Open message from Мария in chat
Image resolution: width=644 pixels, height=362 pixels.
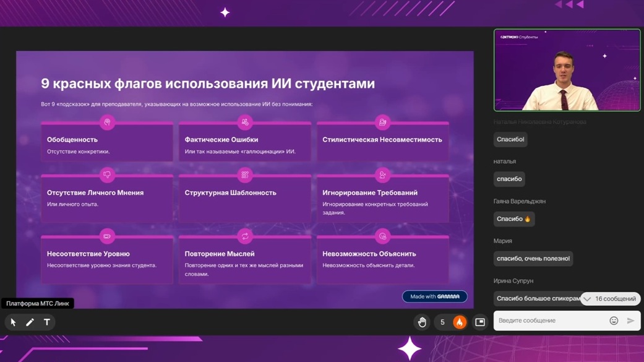click(533, 259)
